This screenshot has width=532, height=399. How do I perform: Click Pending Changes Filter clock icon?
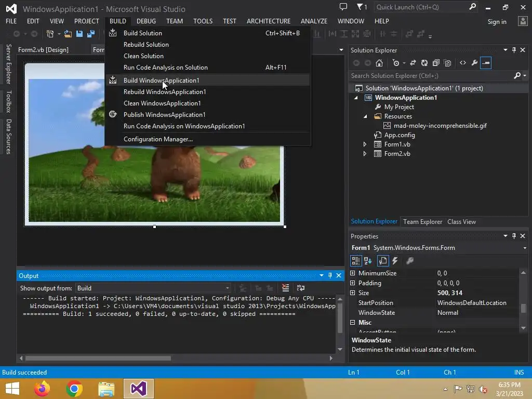point(395,63)
